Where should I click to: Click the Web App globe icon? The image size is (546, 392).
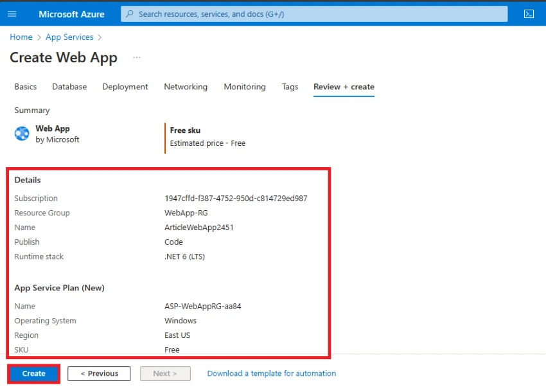click(x=22, y=134)
